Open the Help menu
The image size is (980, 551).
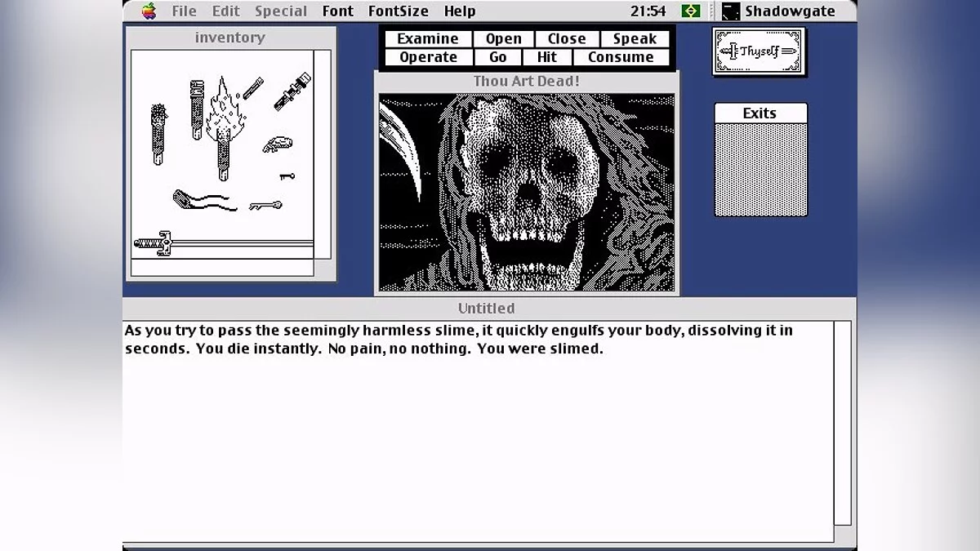pyautogui.click(x=460, y=11)
